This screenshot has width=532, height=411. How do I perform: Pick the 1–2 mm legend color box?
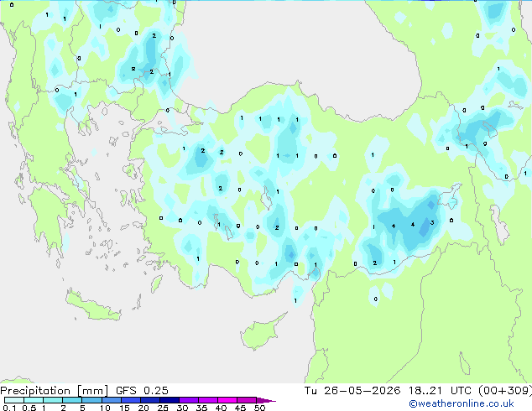tap(53, 400)
